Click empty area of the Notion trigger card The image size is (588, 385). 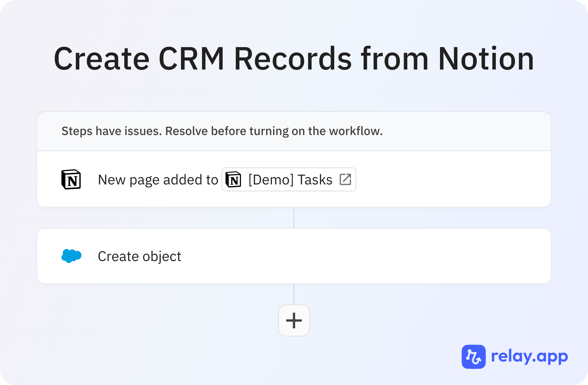point(453,179)
